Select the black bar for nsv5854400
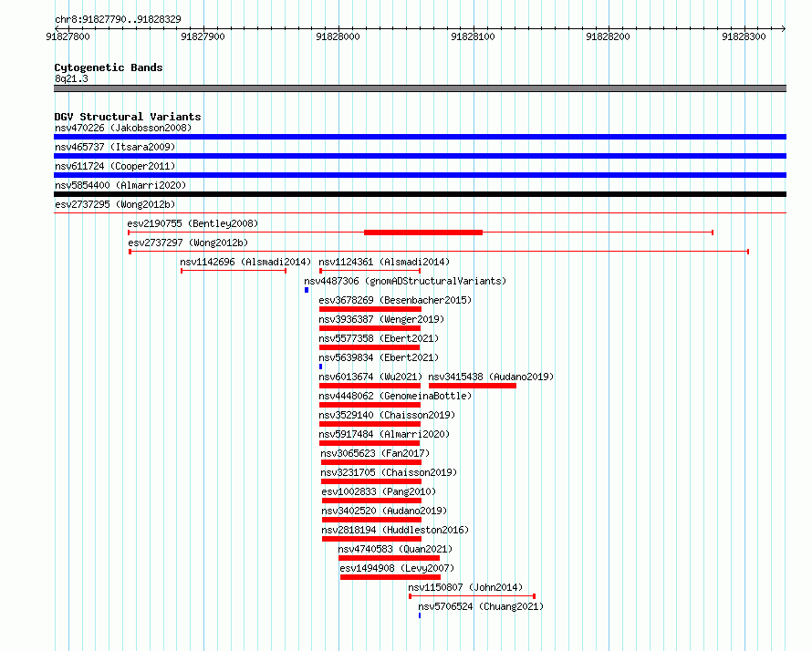The image size is (812, 651). [420, 194]
